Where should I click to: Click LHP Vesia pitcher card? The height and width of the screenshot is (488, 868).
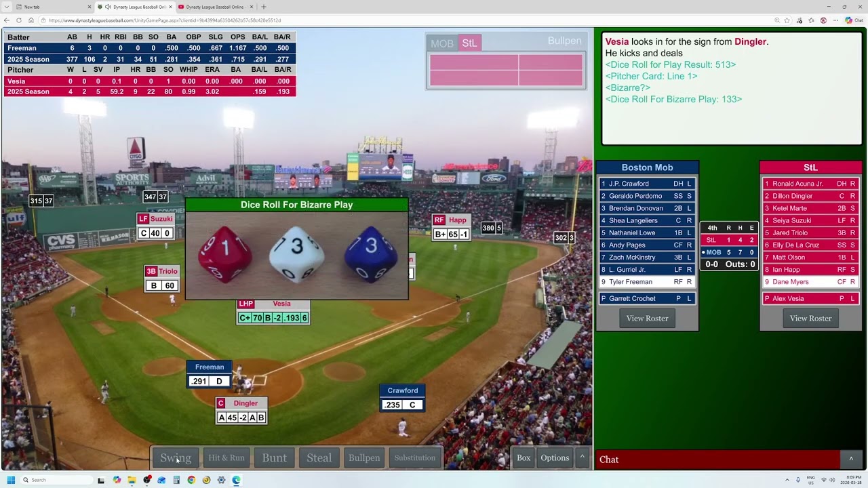click(x=273, y=312)
